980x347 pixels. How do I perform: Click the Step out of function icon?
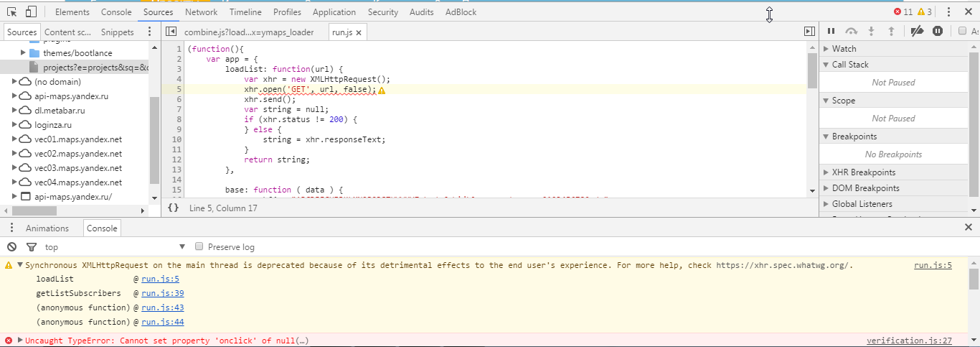(x=892, y=31)
